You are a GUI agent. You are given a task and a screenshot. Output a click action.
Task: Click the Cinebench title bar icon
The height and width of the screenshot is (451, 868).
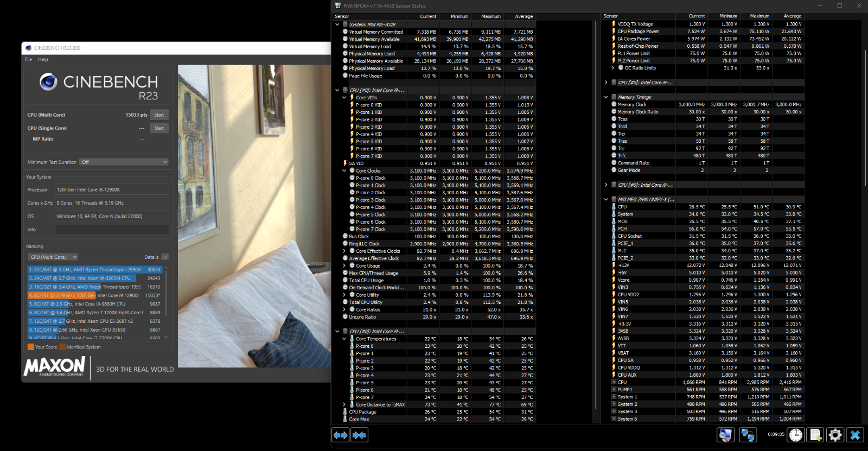[28, 48]
